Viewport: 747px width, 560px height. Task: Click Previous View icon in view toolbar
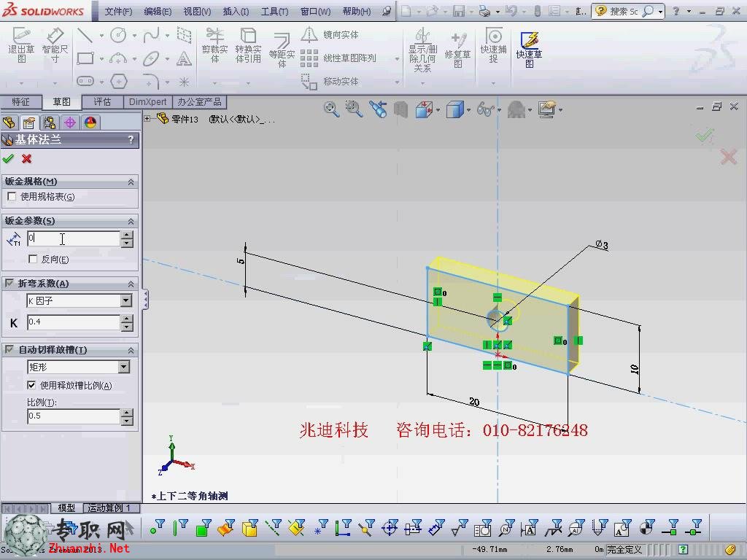pos(378,109)
